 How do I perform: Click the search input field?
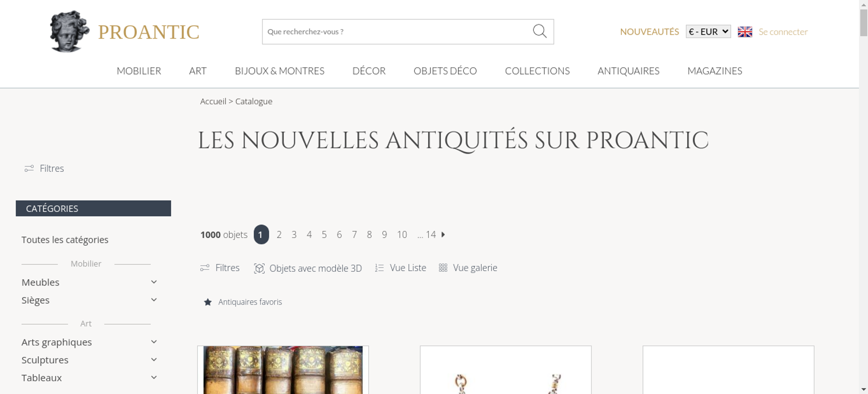tap(397, 32)
